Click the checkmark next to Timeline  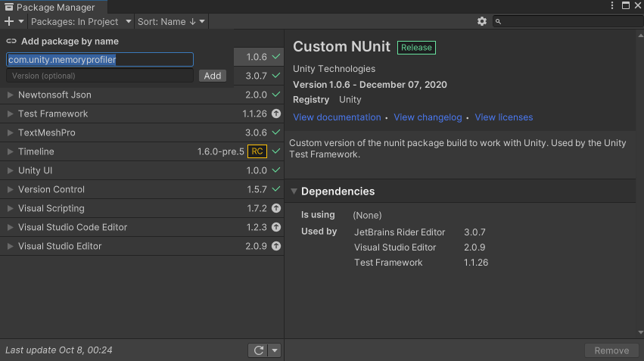[x=276, y=151]
